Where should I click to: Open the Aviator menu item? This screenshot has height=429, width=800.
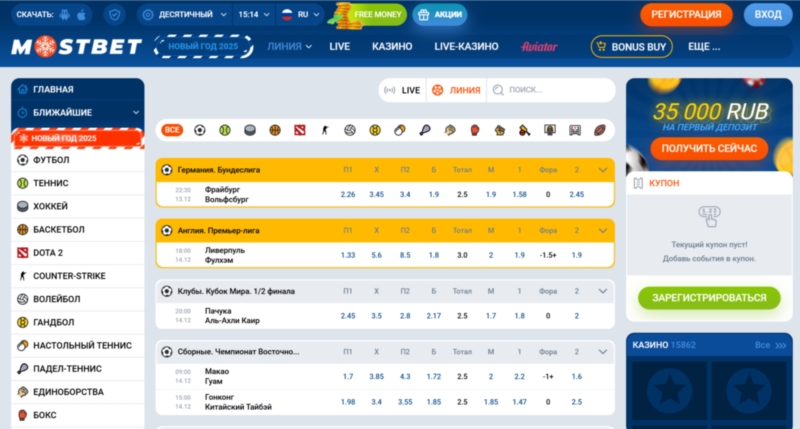click(539, 46)
